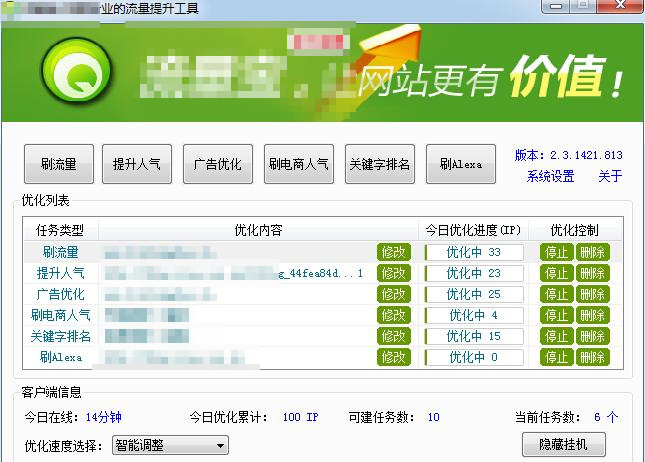Stop the 刷Alexa task

(x=556, y=357)
